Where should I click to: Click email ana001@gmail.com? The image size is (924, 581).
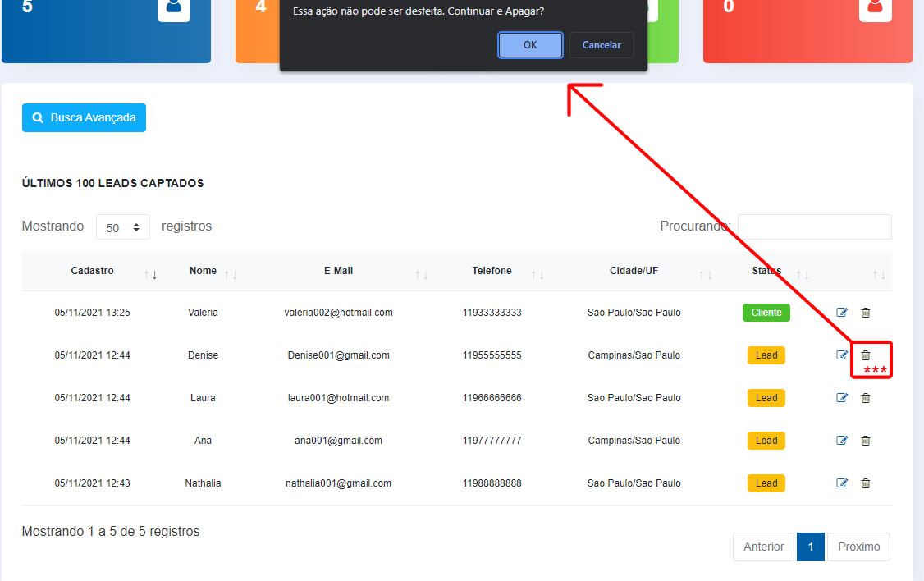tap(338, 440)
